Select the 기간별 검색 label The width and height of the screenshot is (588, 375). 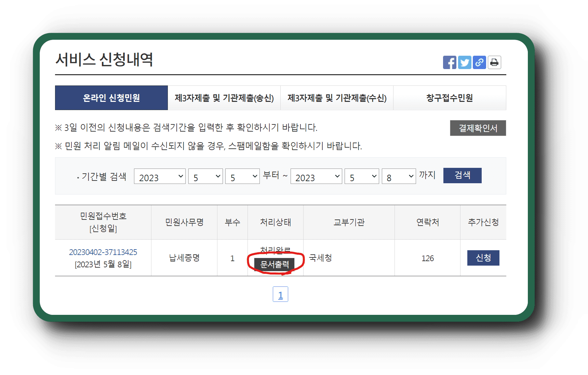104,177
